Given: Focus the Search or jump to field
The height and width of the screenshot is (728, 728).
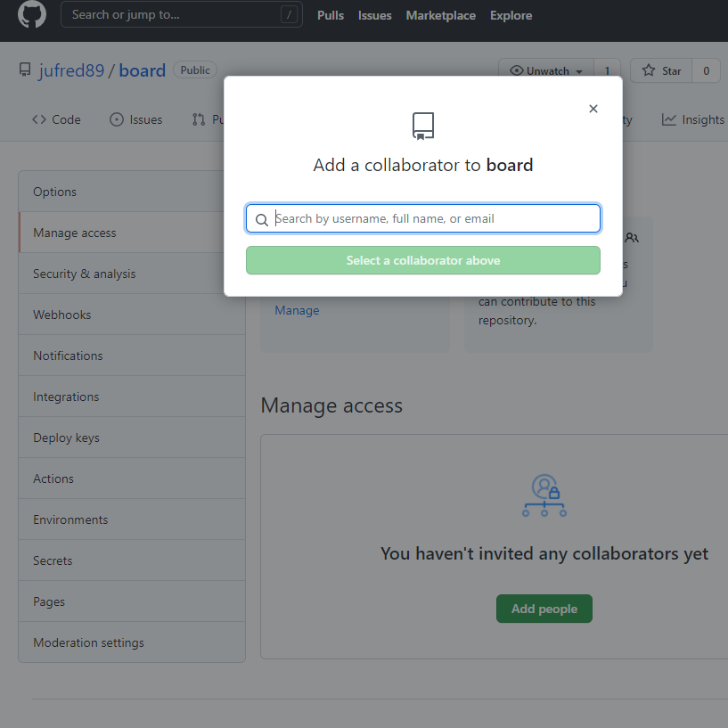Looking at the screenshot, I should click(182, 14).
